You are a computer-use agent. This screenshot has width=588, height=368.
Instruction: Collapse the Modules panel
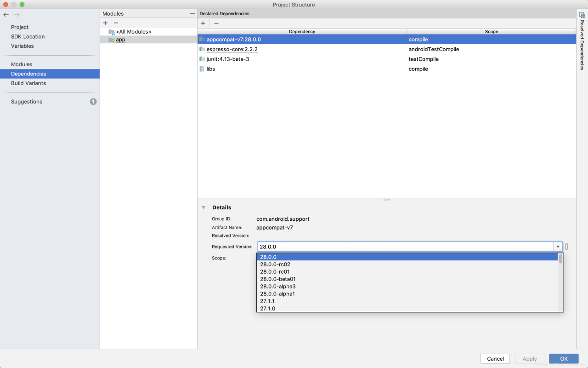pyautogui.click(x=192, y=14)
